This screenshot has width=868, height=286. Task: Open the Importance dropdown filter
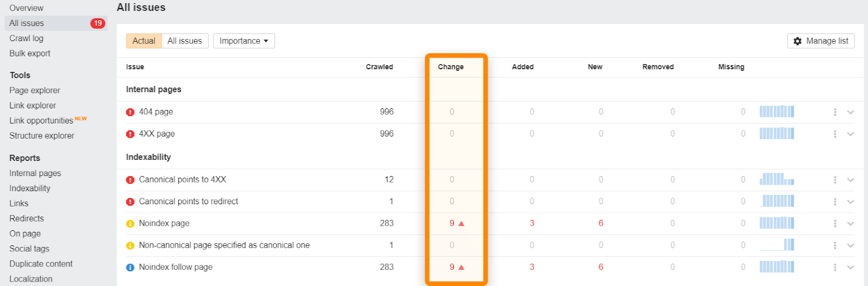(244, 41)
